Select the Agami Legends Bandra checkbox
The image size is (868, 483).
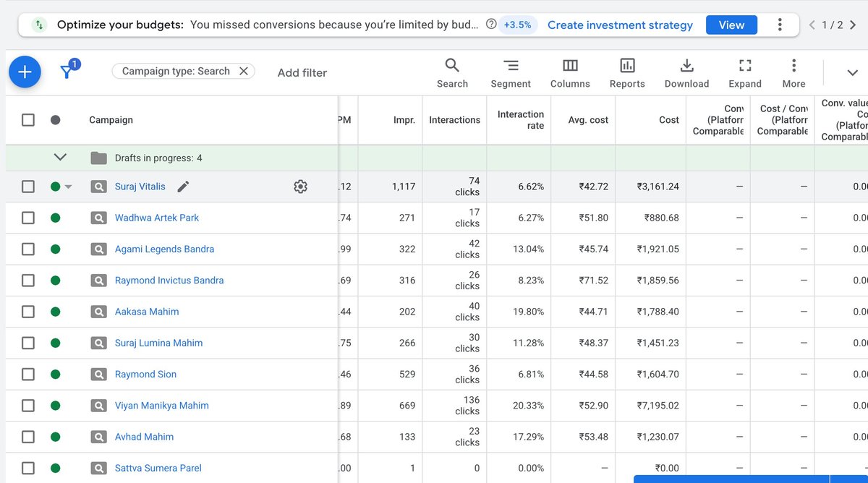point(27,249)
